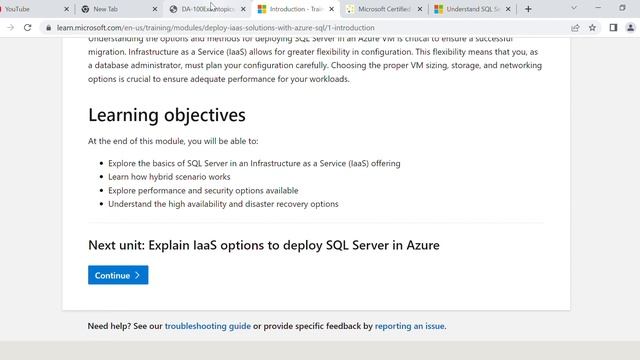
Task: Open the reporting an issue link
Action: [409, 326]
